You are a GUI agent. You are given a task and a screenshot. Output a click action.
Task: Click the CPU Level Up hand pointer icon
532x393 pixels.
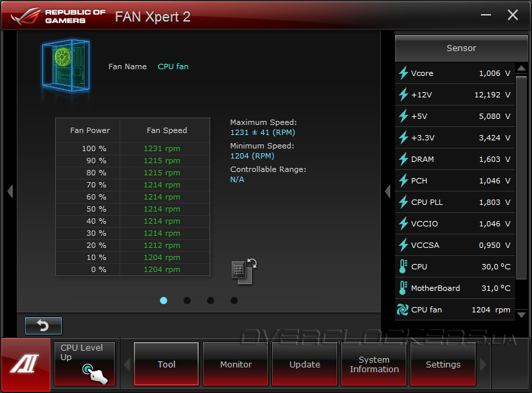(95, 374)
